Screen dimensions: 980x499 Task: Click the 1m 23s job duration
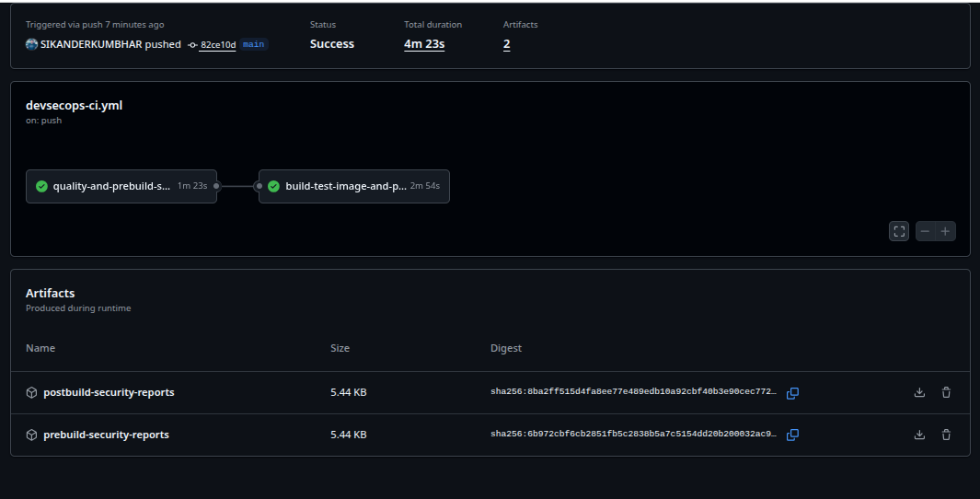(x=192, y=186)
